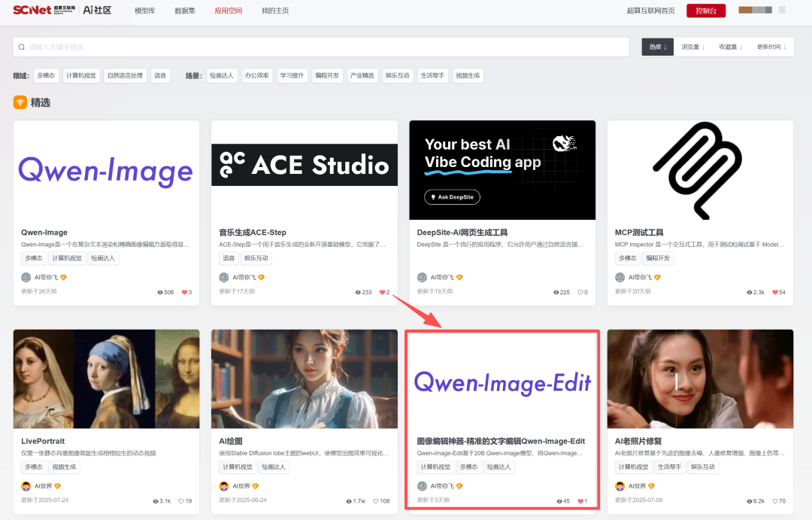Click AI世界 avatar on LivePortrait card
The width and height of the screenshot is (812, 520).
tap(26, 486)
